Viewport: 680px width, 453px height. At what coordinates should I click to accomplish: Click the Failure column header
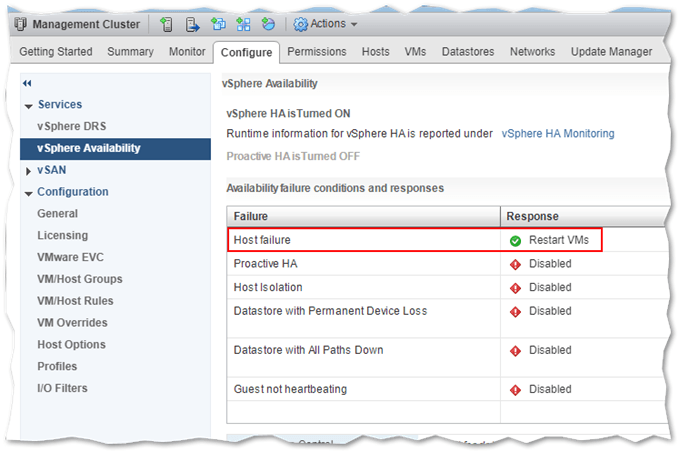tap(363, 216)
